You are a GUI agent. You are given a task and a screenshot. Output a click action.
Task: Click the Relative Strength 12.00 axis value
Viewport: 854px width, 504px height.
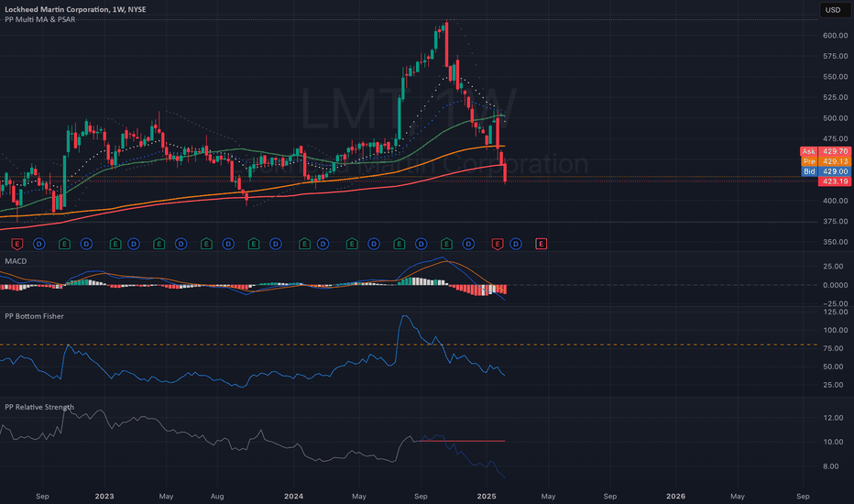click(833, 418)
